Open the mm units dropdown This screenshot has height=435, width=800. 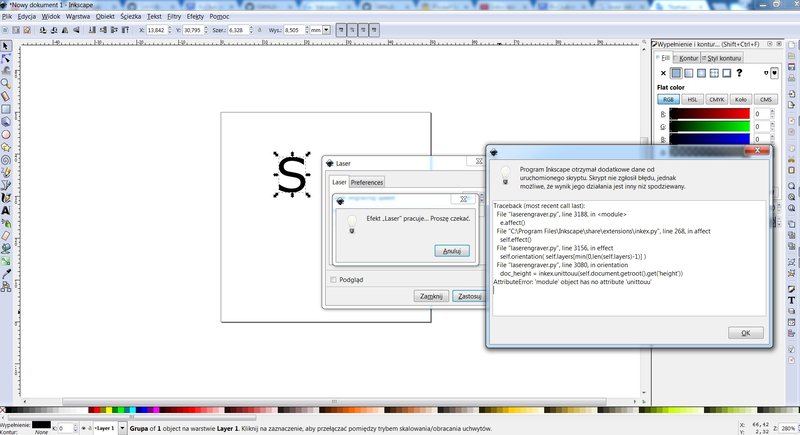point(326,30)
